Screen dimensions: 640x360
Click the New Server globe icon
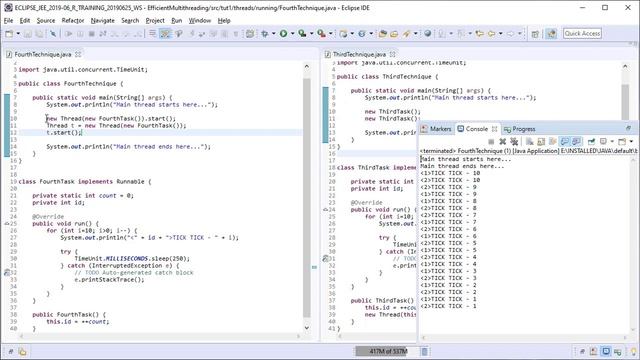pyautogui.click(x=343, y=33)
